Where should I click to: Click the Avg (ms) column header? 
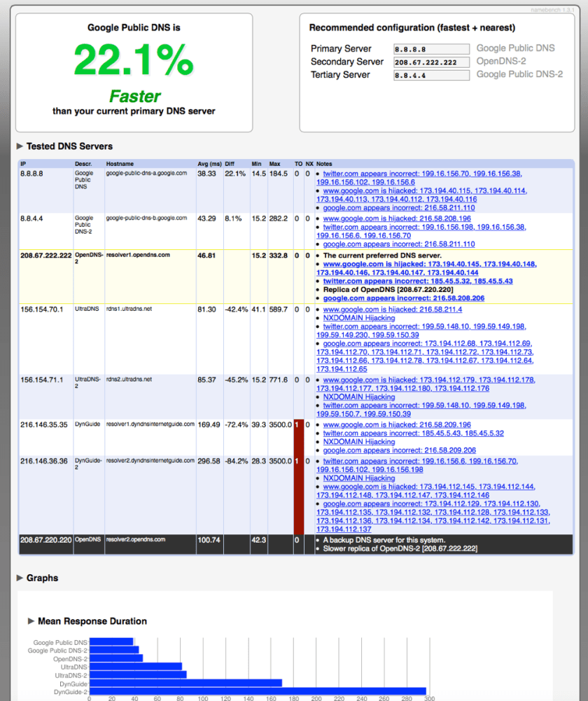click(208, 164)
